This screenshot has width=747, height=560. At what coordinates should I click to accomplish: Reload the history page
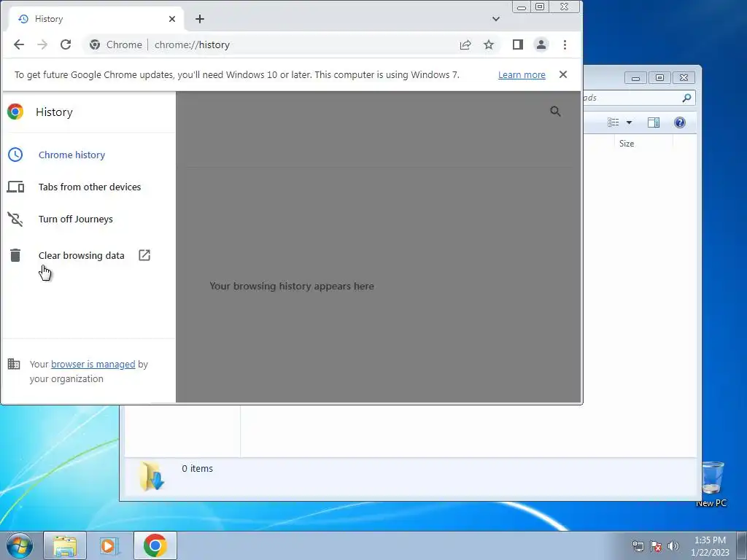point(66,44)
